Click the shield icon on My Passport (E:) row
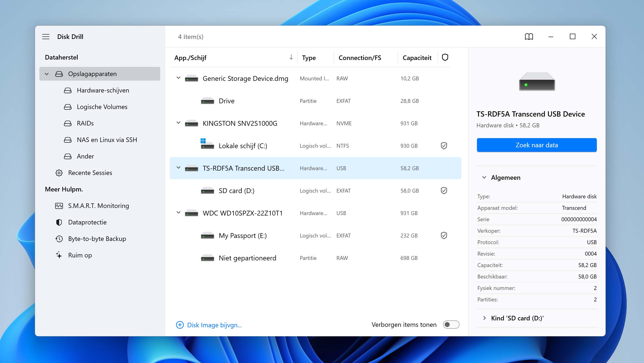 [444, 235]
